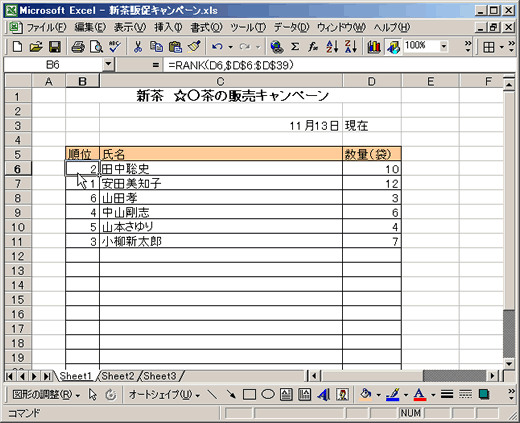Open Line Color dropdown arrow

click(x=406, y=395)
